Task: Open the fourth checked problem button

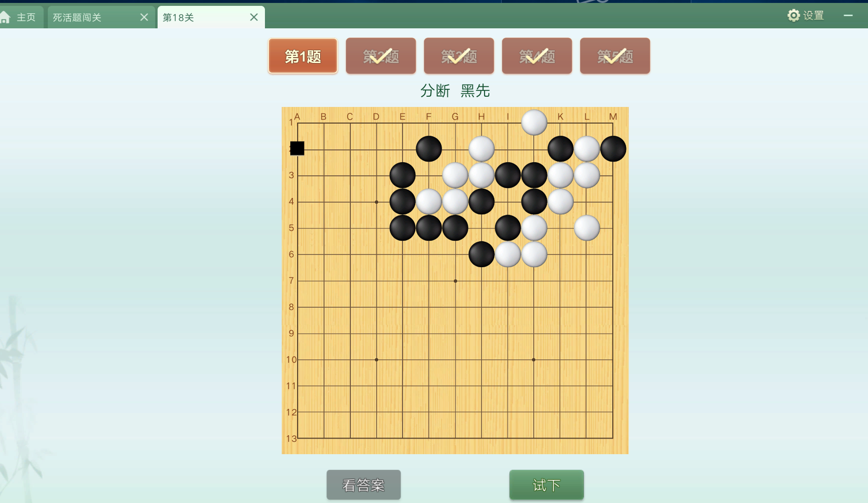Action: (x=537, y=56)
